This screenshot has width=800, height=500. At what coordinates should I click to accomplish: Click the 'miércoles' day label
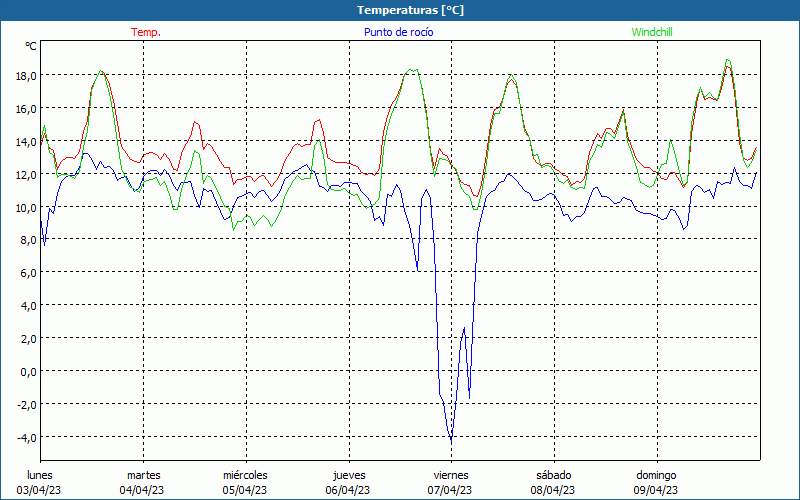(x=245, y=475)
